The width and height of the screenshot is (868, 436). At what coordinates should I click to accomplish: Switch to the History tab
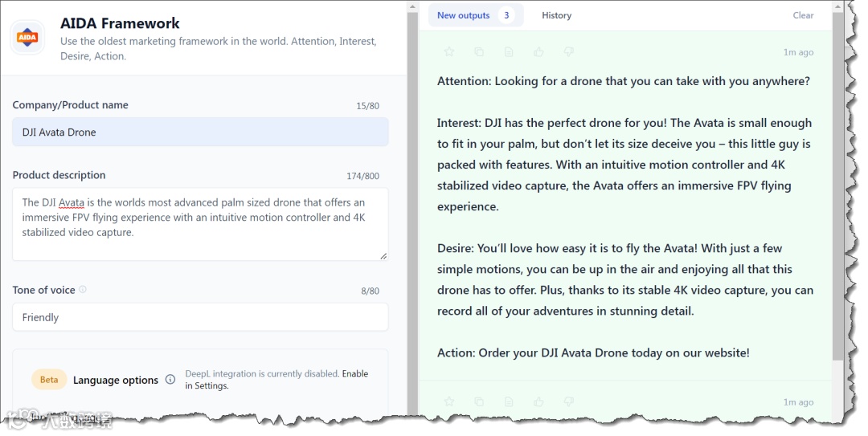tap(556, 15)
